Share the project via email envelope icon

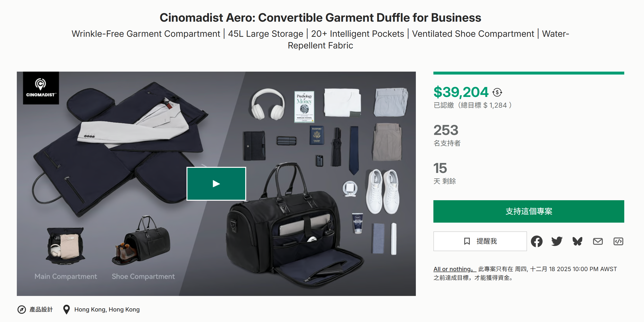point(598,241)
